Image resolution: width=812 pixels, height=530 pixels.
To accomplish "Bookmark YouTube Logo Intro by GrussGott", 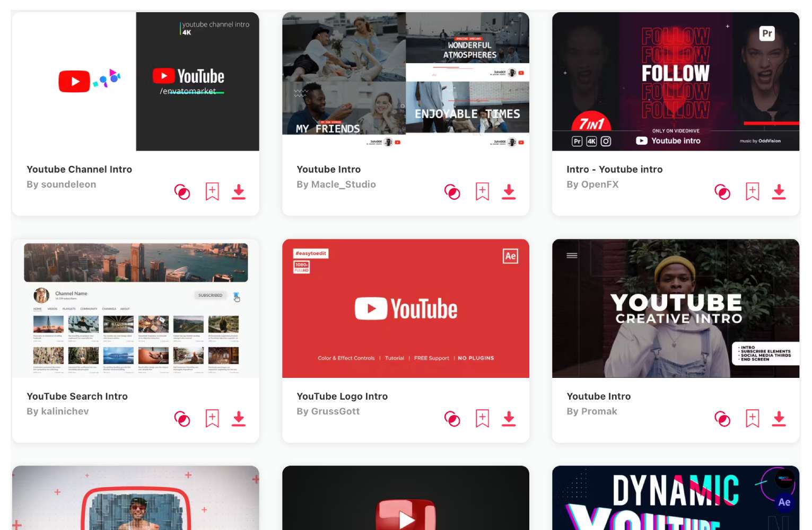I will (x=482, y=418).
